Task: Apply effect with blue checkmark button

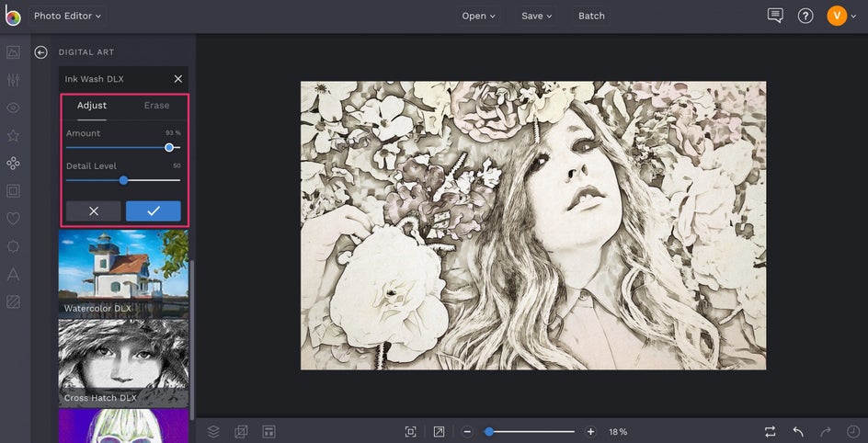Action: click(x=153, y=210)
